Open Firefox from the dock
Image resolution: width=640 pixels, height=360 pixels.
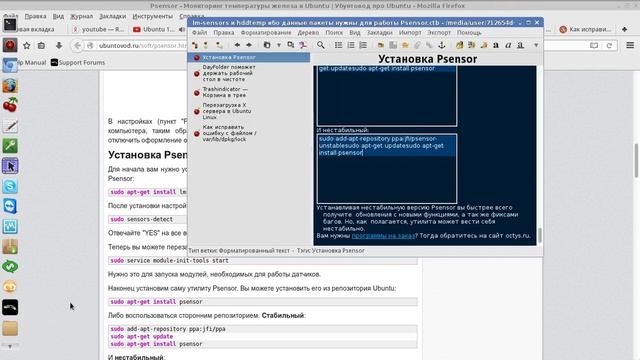(x=10, y=86)
